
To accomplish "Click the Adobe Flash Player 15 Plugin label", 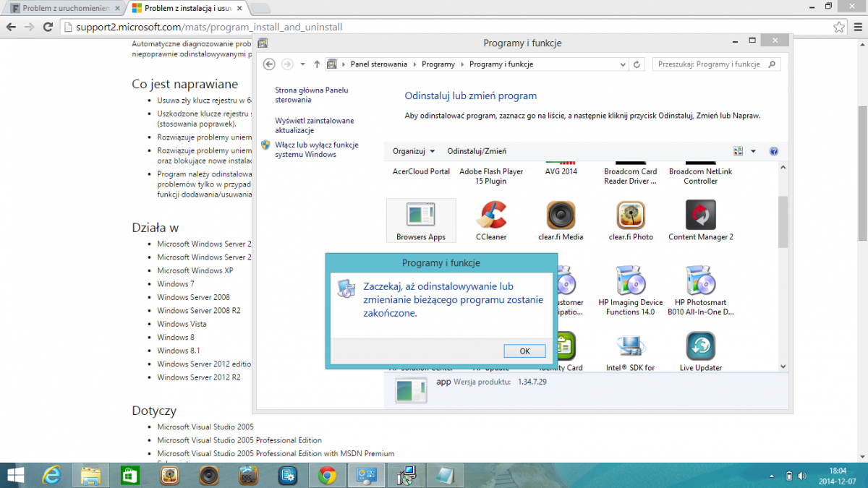I will coord(491,176).
